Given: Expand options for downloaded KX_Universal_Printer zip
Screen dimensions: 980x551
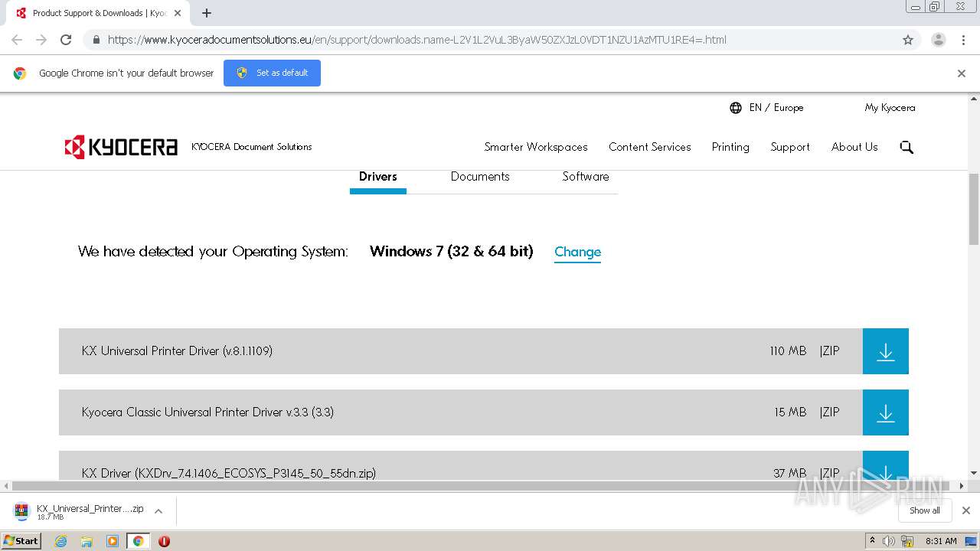Looking at the screenshot, I should [158, 511].
